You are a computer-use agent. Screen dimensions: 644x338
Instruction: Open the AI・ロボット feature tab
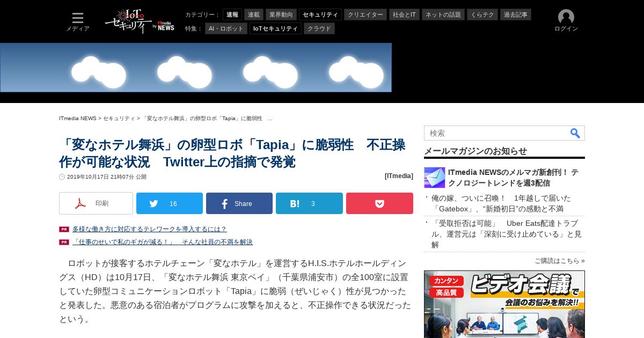coord(226,28)
